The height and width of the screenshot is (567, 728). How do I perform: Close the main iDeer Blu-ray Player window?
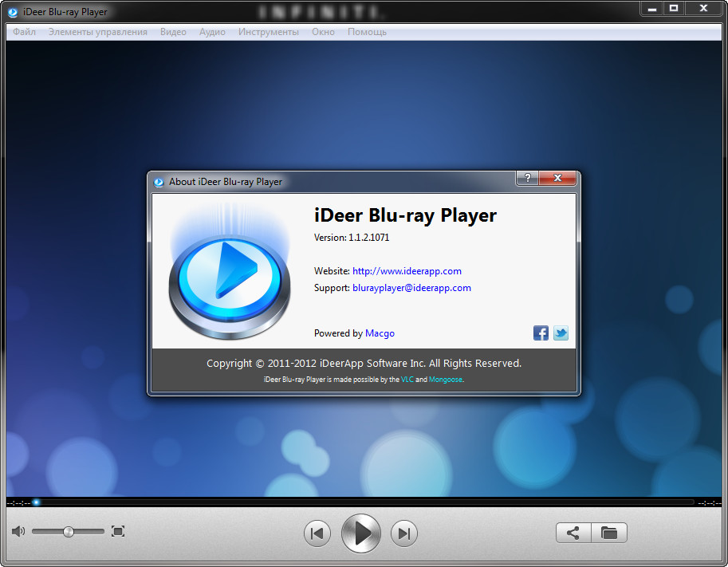(703, 9)
